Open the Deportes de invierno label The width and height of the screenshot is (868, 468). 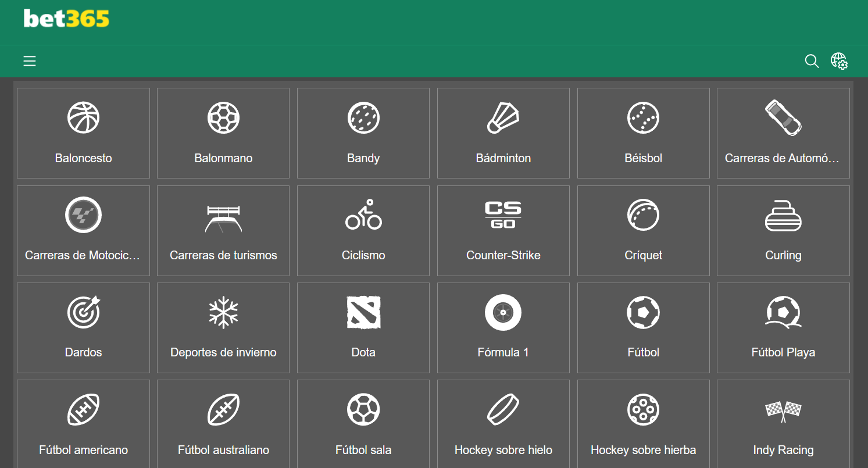pyautogui.click(x=223, y=352)
